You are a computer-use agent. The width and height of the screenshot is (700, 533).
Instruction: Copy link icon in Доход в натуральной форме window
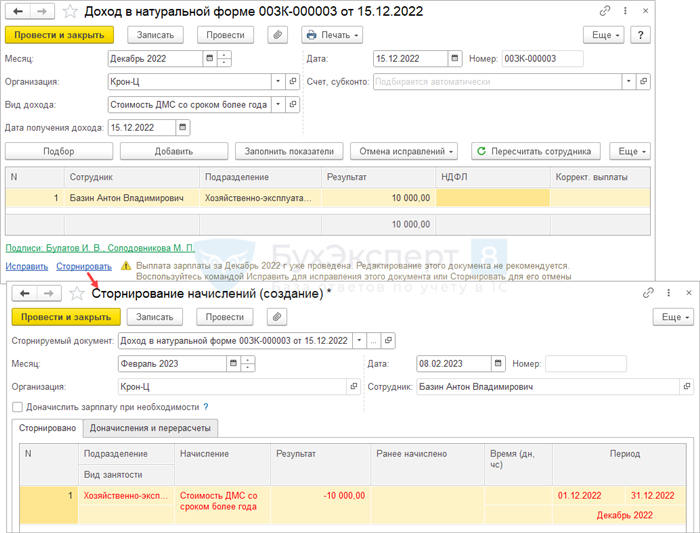[x=605, y=11]
